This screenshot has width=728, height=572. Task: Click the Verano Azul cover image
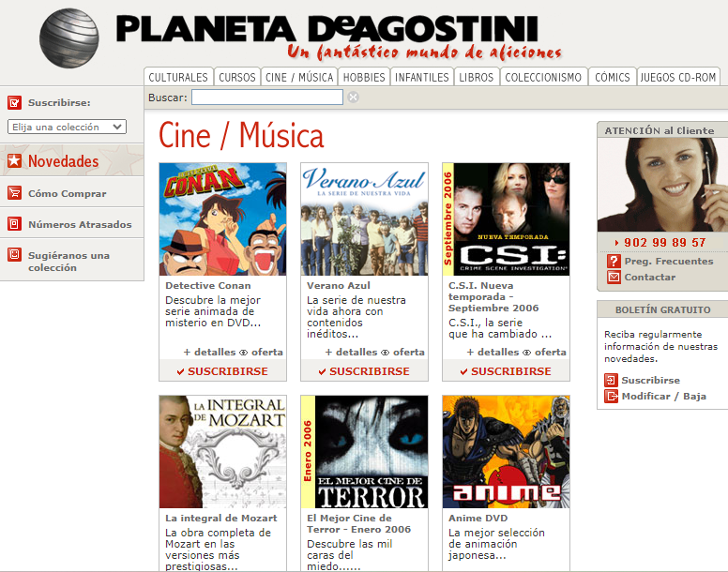pos(364,219)
